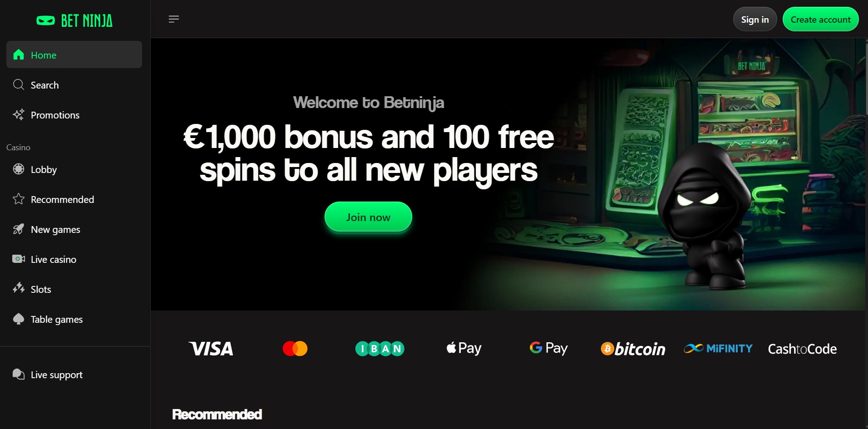Screen dimensions: 868x429
Task: Click the Bet Ninja logo
Action: 74,20
